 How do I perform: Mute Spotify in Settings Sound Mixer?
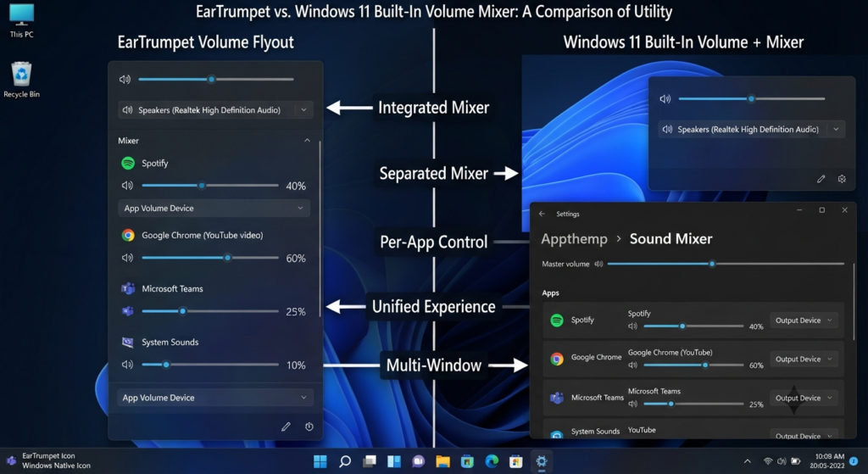(632, 326)
